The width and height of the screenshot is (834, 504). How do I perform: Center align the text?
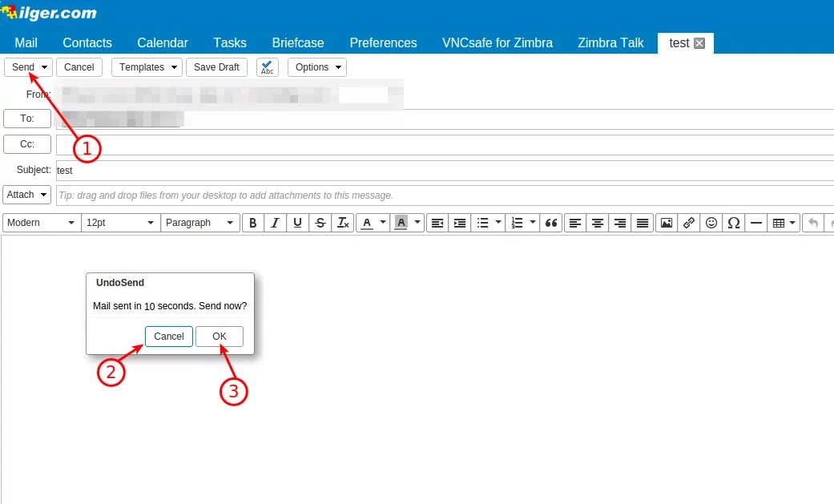click(597, 222)
